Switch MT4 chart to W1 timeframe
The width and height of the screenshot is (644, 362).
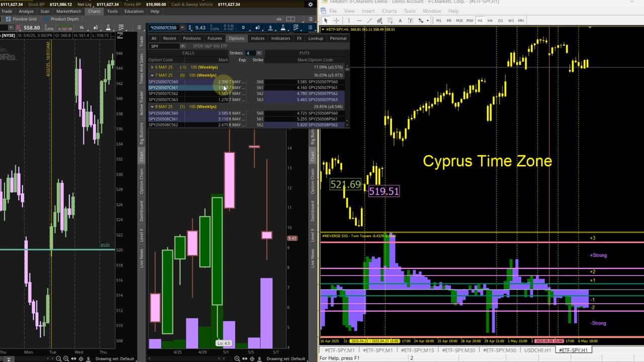point(511,21)
